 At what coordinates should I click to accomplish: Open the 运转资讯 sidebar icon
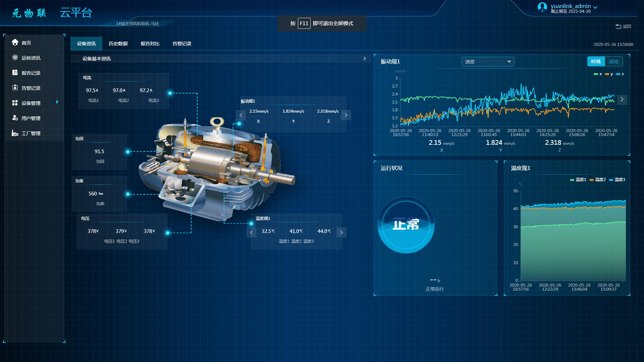pyautogui.click(x=15, y=58)
